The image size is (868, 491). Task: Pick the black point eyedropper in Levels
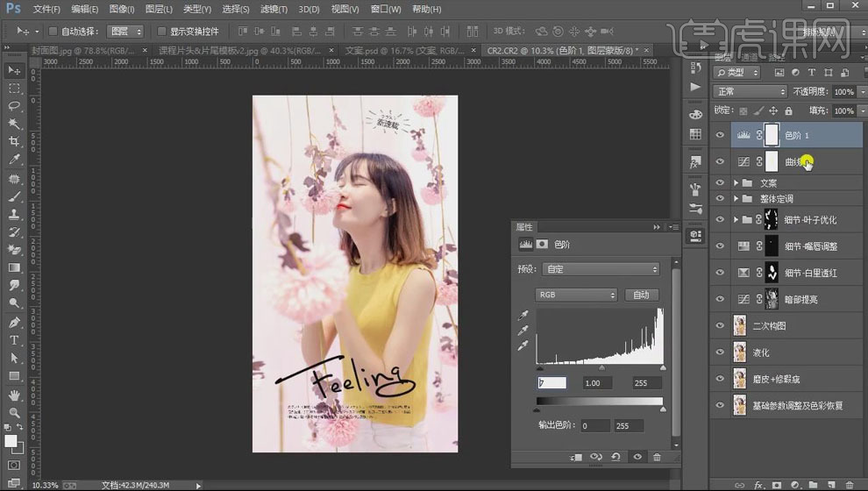(524, 315)
